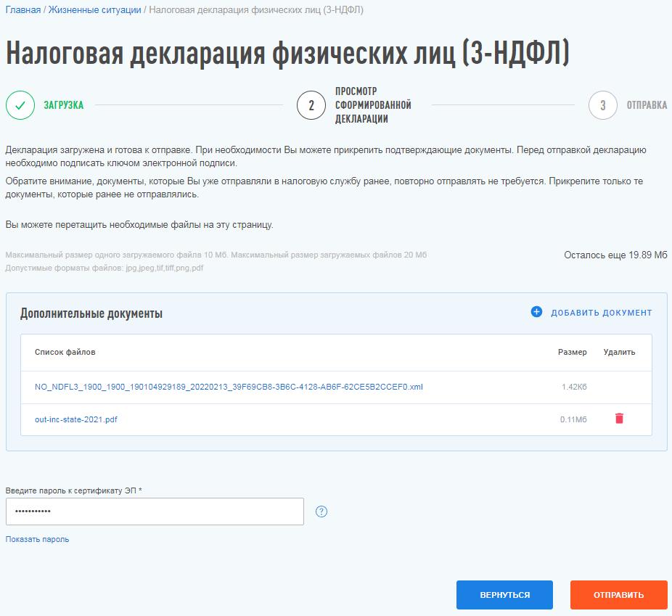Select the ЗАГРУЗКА step label
Viewport: 672px width, 616px height.
pyautogui.click(x=63, y=105)
